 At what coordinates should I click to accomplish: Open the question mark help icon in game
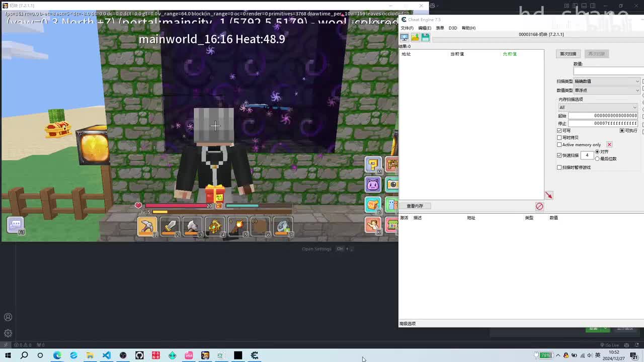point(373,164)
